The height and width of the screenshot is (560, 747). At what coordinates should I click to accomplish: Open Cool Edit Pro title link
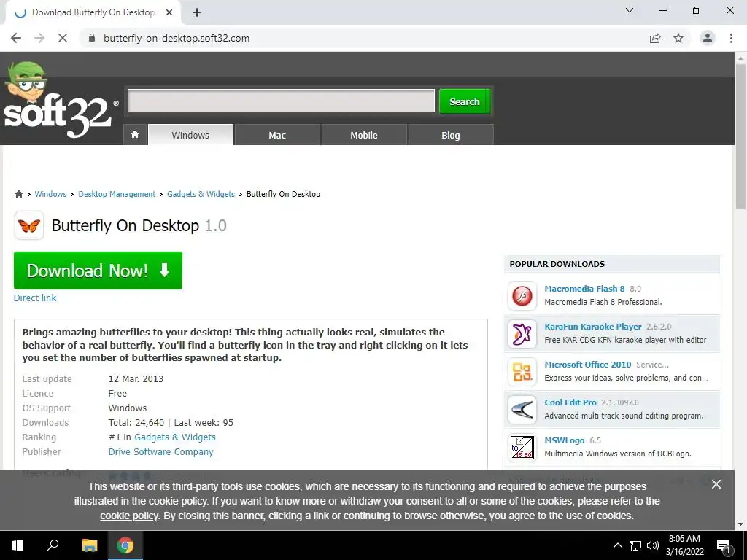point(570,402)
